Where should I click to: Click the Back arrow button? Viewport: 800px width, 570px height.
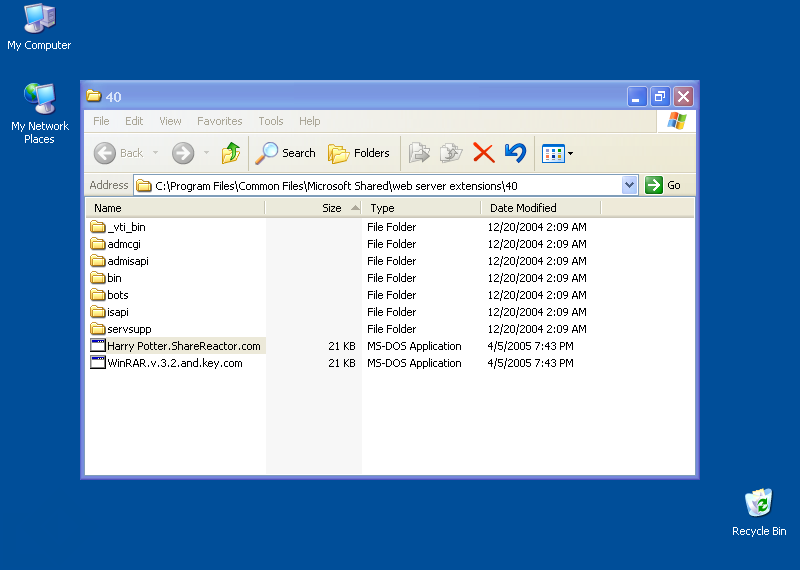click(x=105, y=153)
